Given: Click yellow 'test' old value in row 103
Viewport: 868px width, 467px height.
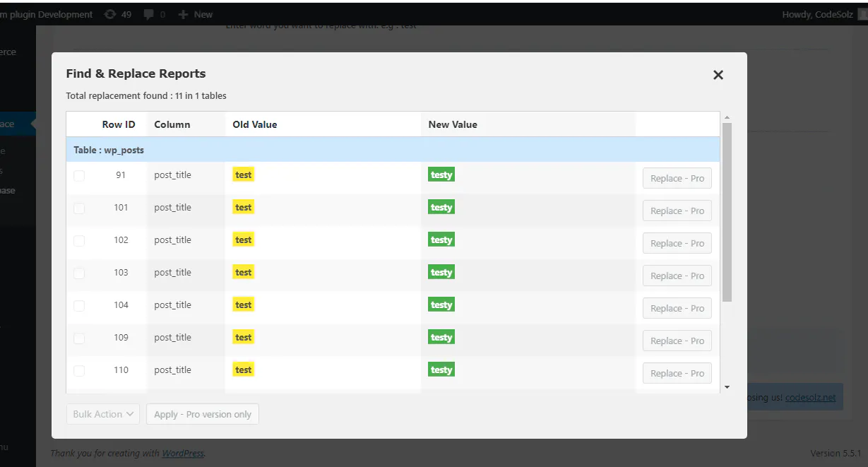Looking at the screenshot, I should 244,272.
